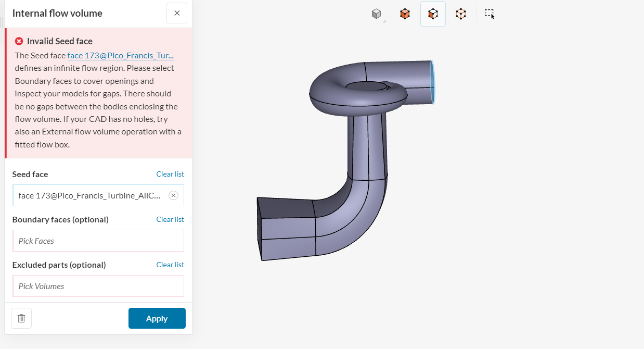Enable the vertex selection mode icon

[x=460, y=14]
